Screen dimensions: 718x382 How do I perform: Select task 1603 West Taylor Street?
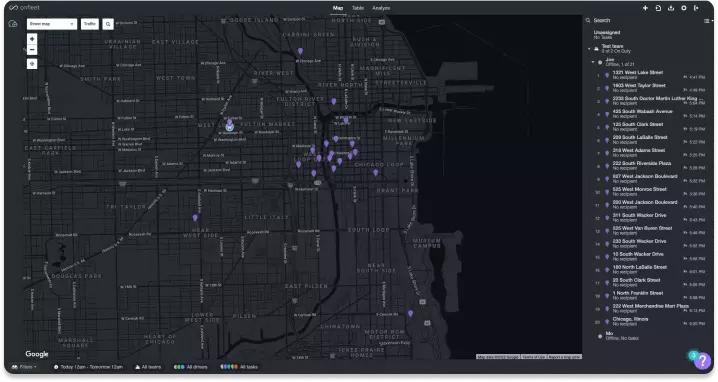(x=650, y=87)
